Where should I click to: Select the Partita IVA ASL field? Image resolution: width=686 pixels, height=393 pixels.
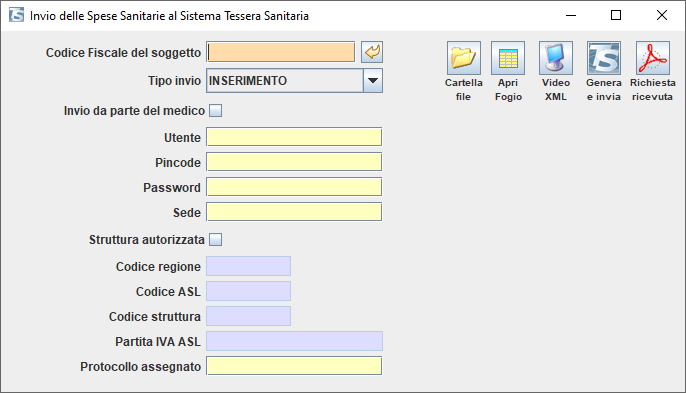(294, 341)
